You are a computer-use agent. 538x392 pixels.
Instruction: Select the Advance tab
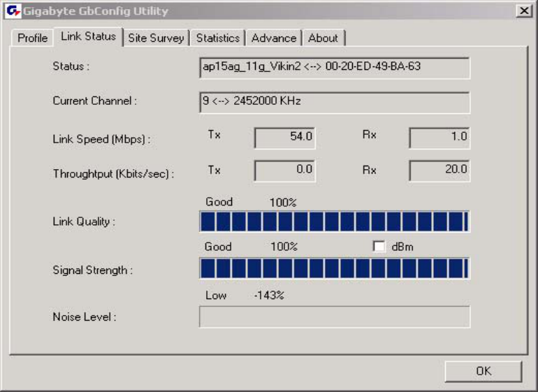pos(274,38)
